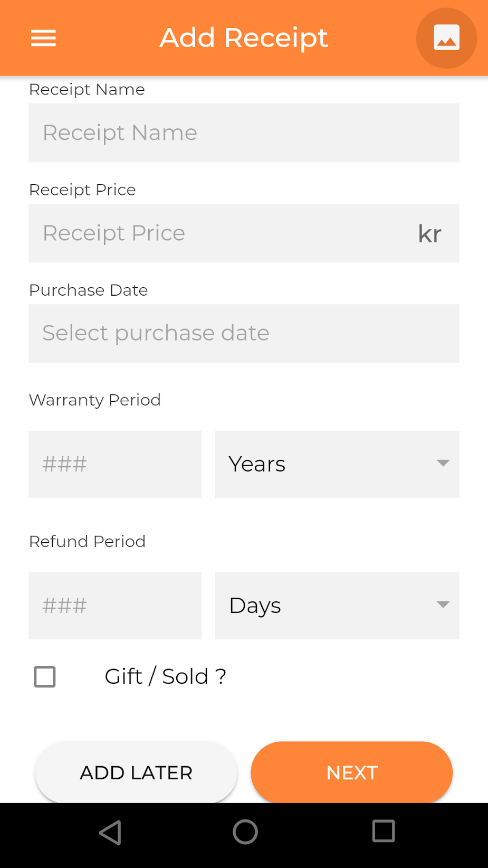Select the purchase date field

click(x=244, y=334)
